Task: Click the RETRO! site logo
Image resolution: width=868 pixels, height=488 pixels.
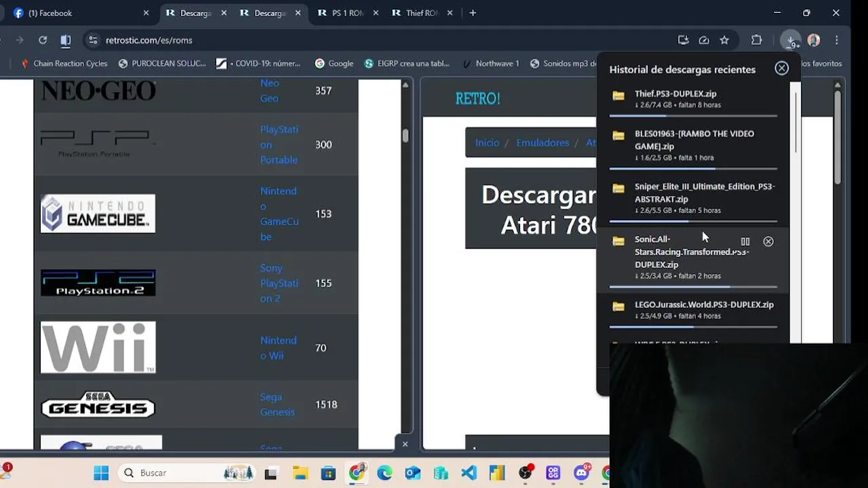Action: (477, 98)
